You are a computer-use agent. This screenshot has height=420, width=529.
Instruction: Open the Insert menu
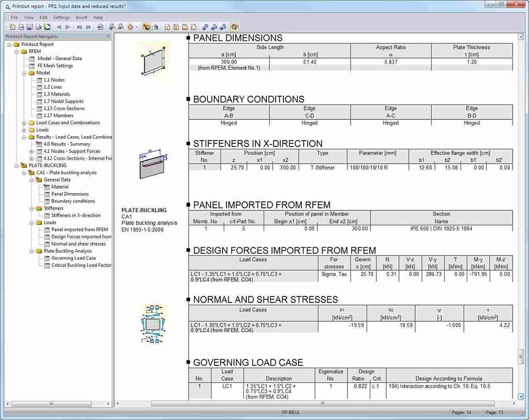[82, 17]
